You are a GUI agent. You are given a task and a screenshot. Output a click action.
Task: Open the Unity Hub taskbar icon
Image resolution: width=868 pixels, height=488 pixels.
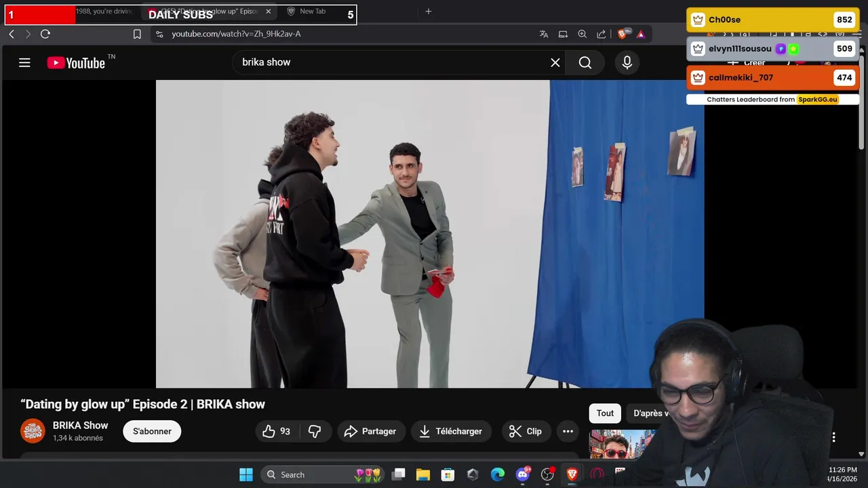click(473, 474)
